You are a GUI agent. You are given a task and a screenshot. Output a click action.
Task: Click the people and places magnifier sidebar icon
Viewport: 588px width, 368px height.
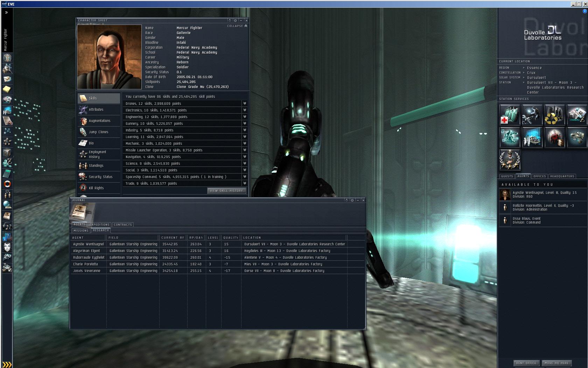[x=7, y=68]
